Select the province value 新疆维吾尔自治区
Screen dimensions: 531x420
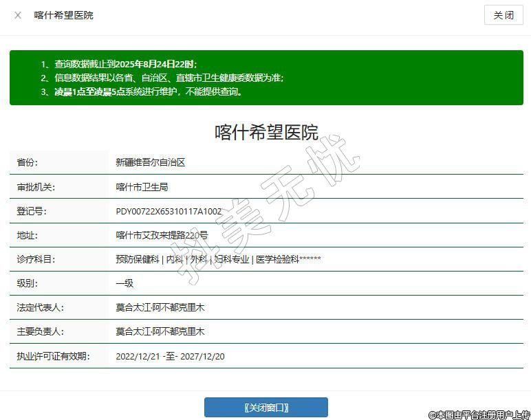point(151,163)
